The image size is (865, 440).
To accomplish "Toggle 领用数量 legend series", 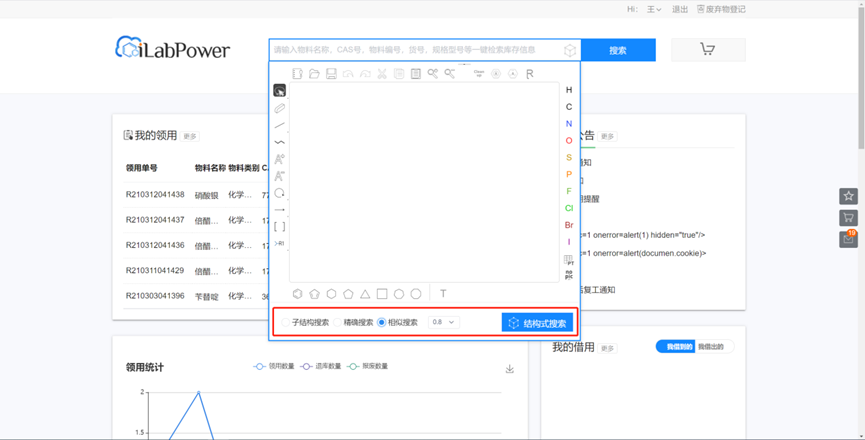I will [x=274, y=366].
